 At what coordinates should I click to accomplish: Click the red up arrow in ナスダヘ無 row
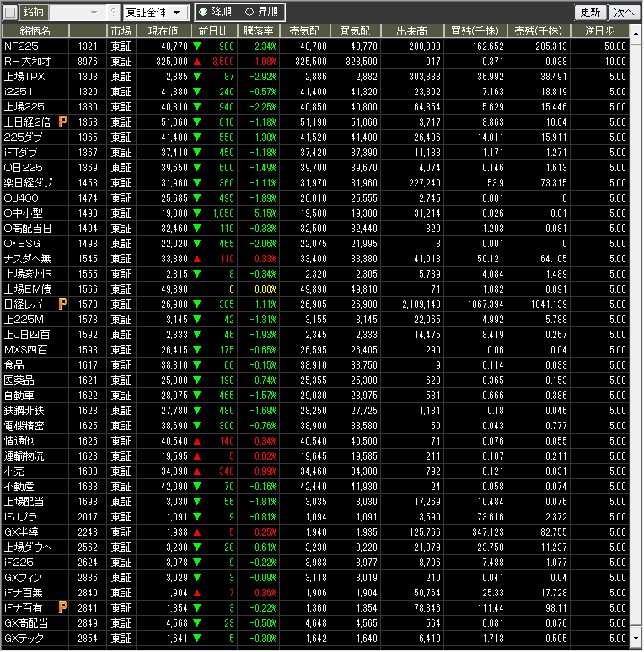coord(197,259)
